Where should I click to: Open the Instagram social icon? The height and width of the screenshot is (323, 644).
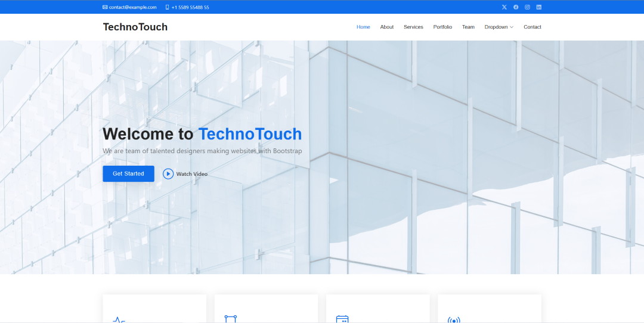(527, 7)
